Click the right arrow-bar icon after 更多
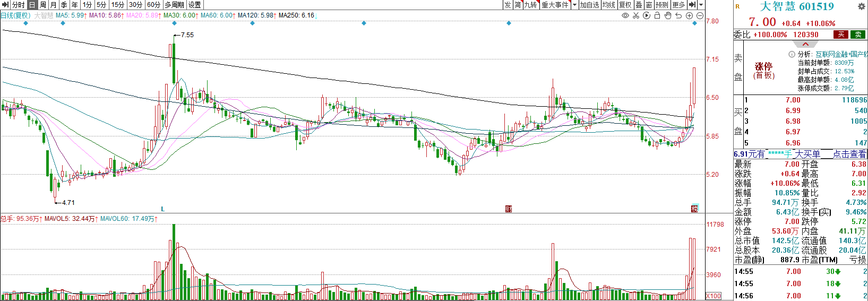This screenshot has width=868, height=301. point(692,5)
